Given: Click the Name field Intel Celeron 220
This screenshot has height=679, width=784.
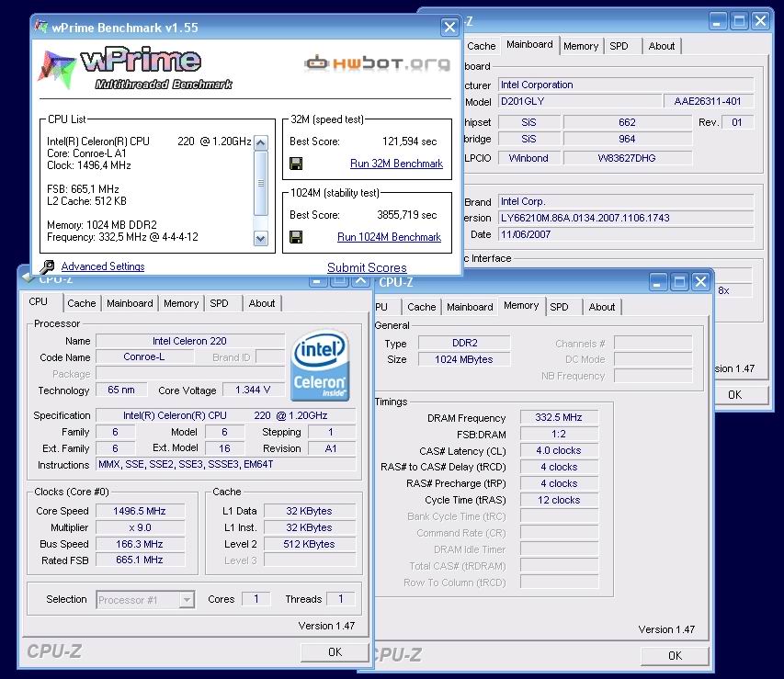Looking at the screenshot, I should [x=190, y=341].
